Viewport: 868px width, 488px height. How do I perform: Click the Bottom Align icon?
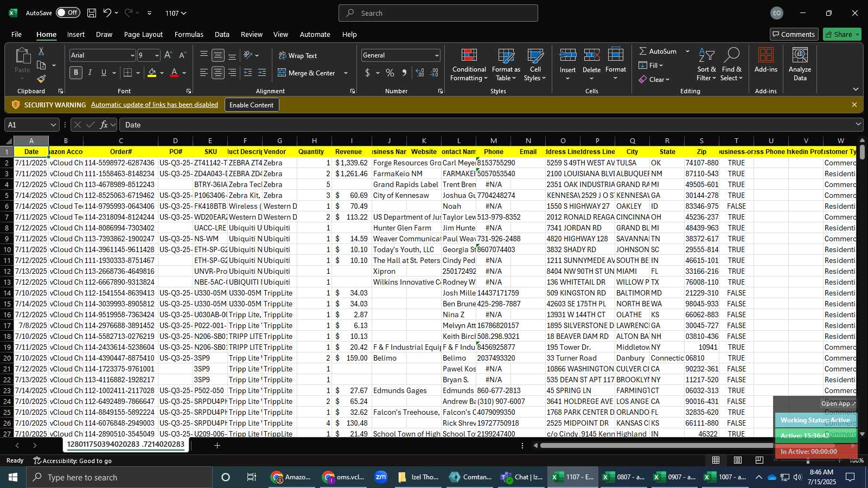click(232, 55)
